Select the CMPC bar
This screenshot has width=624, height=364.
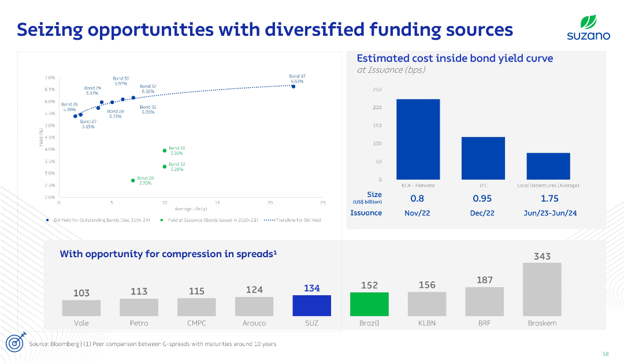(x=196, y=307)
